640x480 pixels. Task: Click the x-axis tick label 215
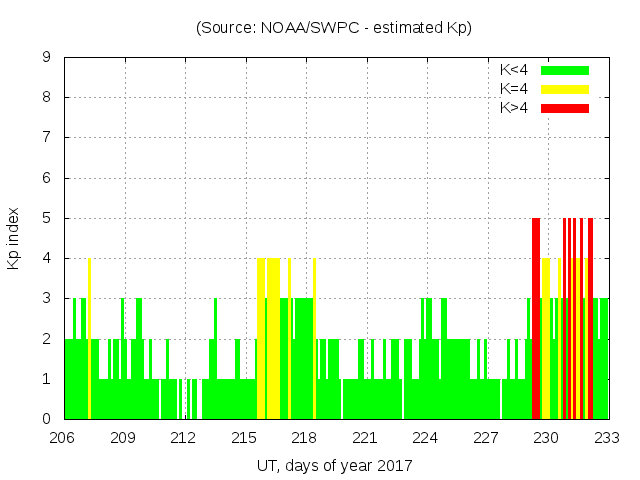tap(245, 438)
